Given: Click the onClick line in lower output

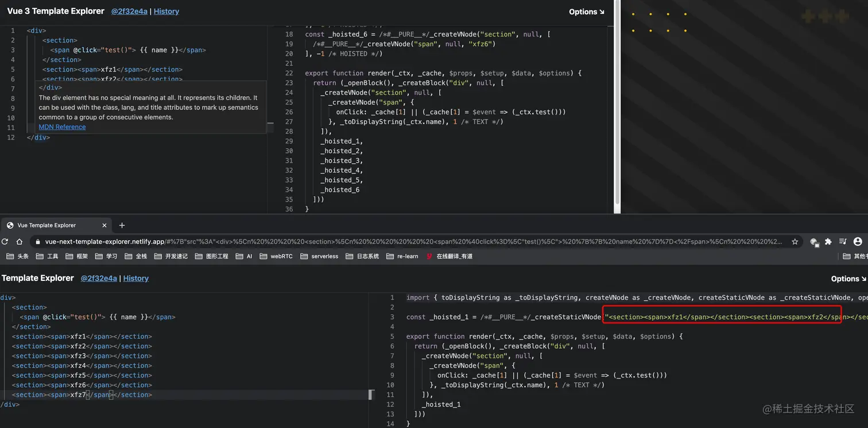Looking at the screenshot, I should point(552,375).
